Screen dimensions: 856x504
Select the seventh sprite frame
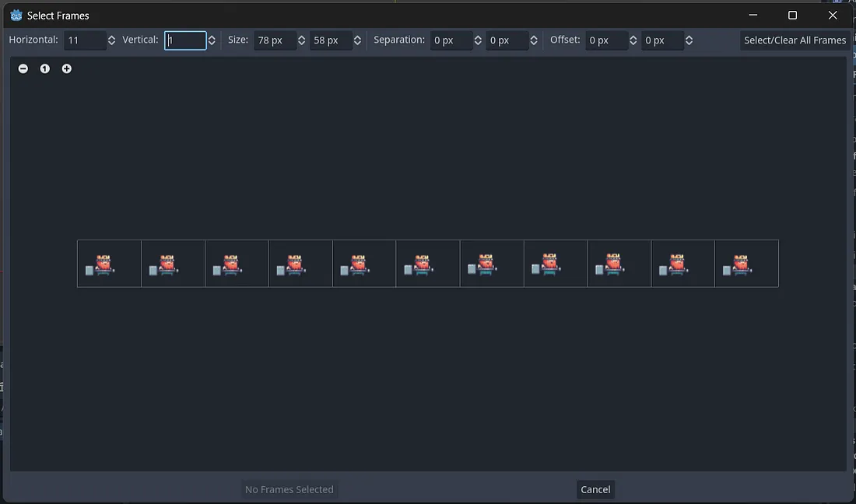pos(492,264)
